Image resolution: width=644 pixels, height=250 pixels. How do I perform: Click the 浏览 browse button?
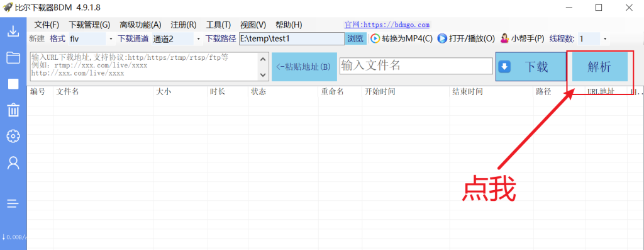click(355, 39)
